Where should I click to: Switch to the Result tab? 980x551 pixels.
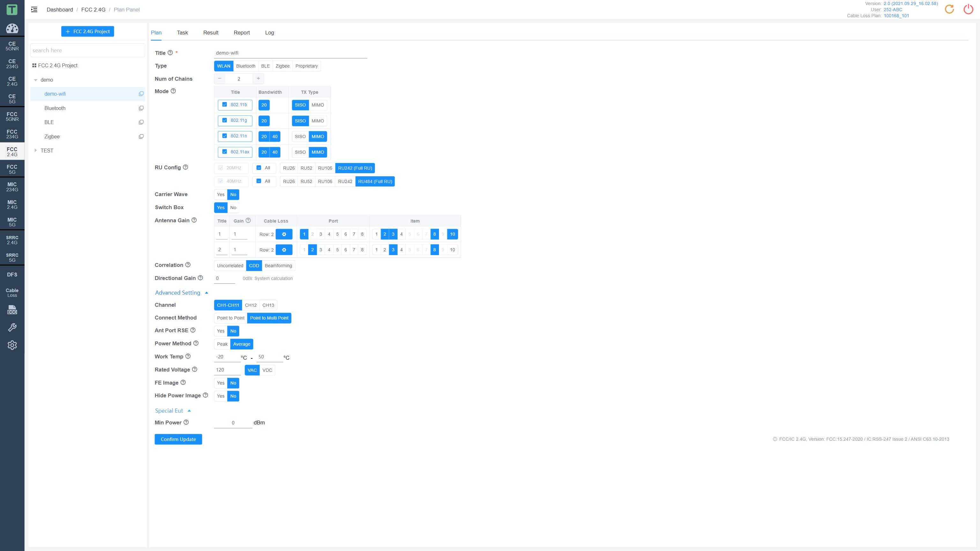[210, 32]
